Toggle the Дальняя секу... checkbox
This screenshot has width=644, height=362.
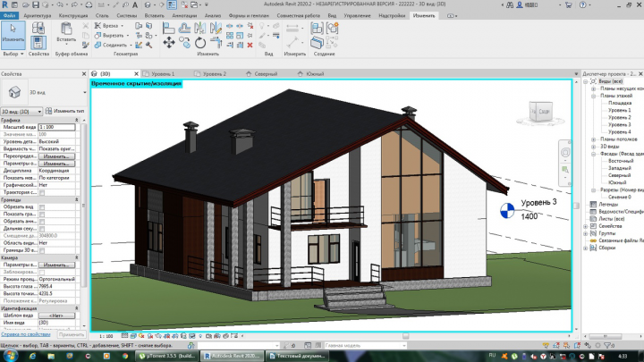(x=42, y=229)
